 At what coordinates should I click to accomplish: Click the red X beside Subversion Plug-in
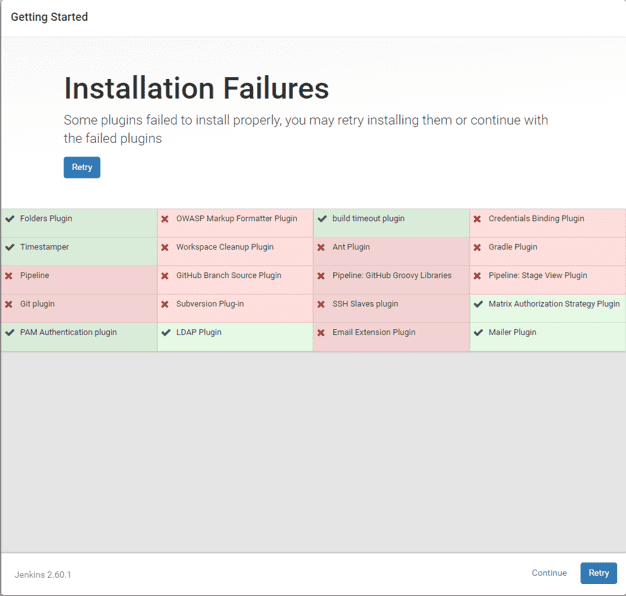click(x=165, y=304)
